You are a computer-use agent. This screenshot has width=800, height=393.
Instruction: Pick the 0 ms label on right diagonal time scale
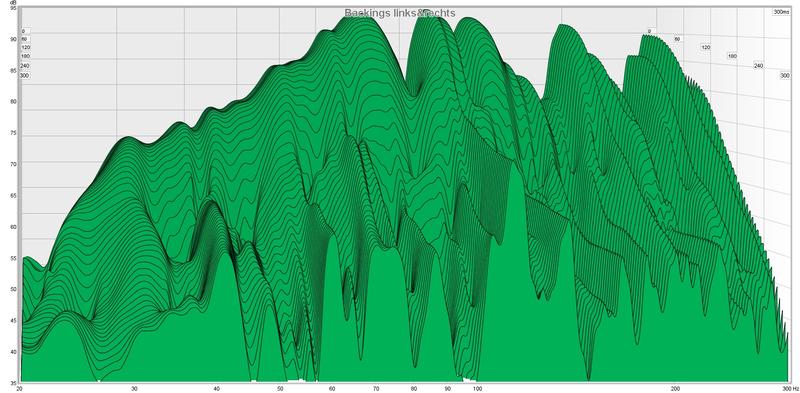pyautogui.click(x=649, y=32)
